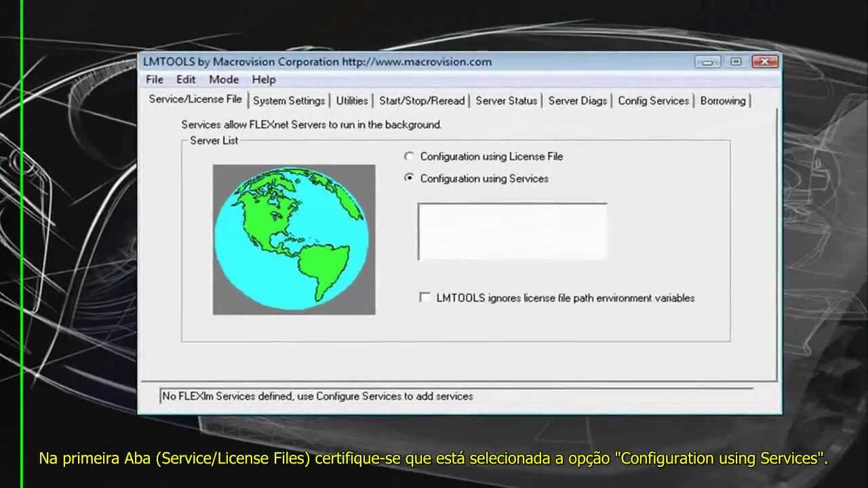Screen dimensions: 868x488
Task: Close the LMTOOLS window
Action: click(765, 62)
